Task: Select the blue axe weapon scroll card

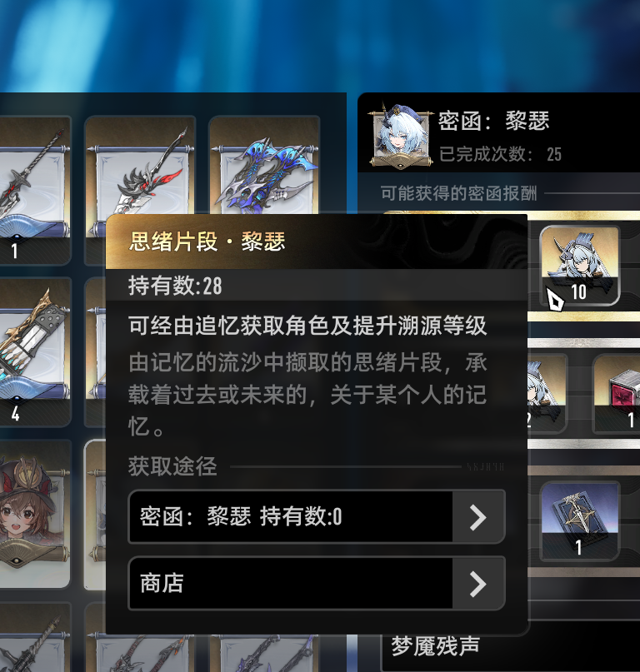Action: [x=264, y=166]
